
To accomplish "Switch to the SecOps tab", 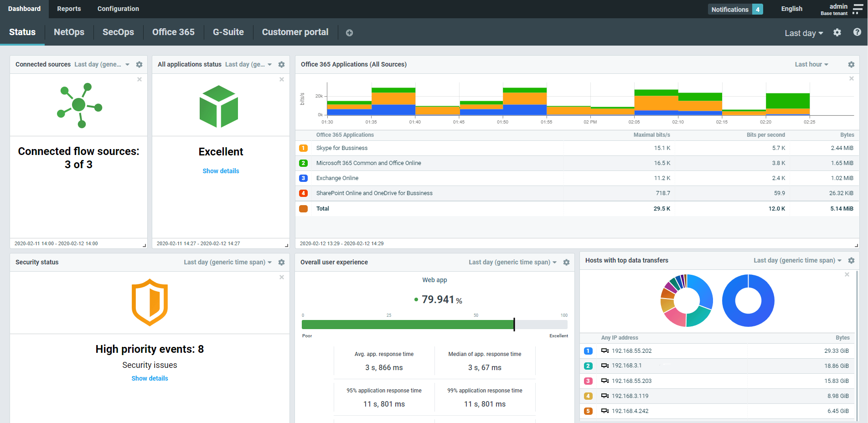I will tap(118, 32).
